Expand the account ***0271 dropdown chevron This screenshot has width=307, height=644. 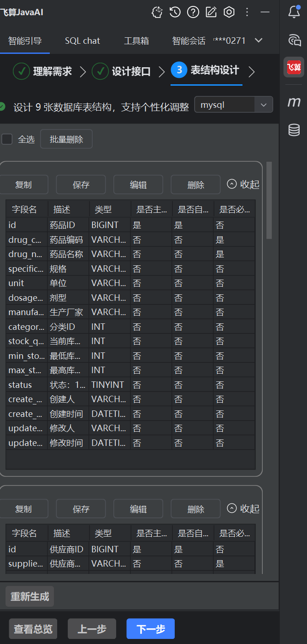point(259,41)
